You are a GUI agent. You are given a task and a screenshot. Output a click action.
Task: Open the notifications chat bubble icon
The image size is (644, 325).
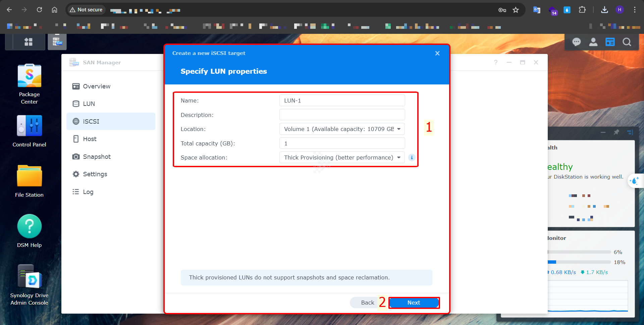576,42
